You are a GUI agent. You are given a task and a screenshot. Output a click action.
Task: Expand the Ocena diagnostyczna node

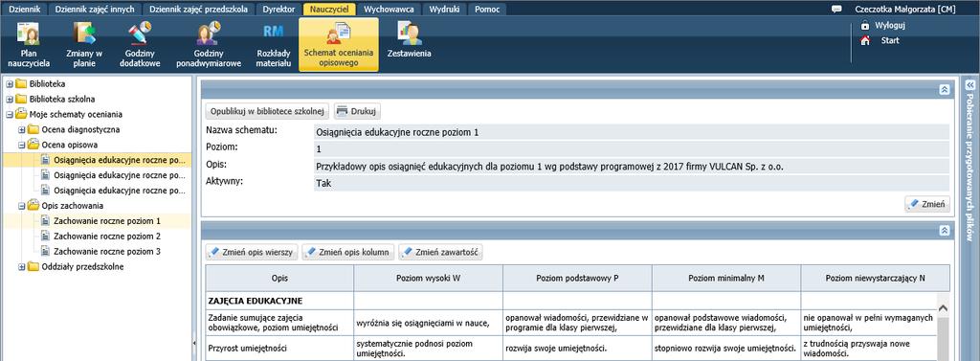(22, 129)
